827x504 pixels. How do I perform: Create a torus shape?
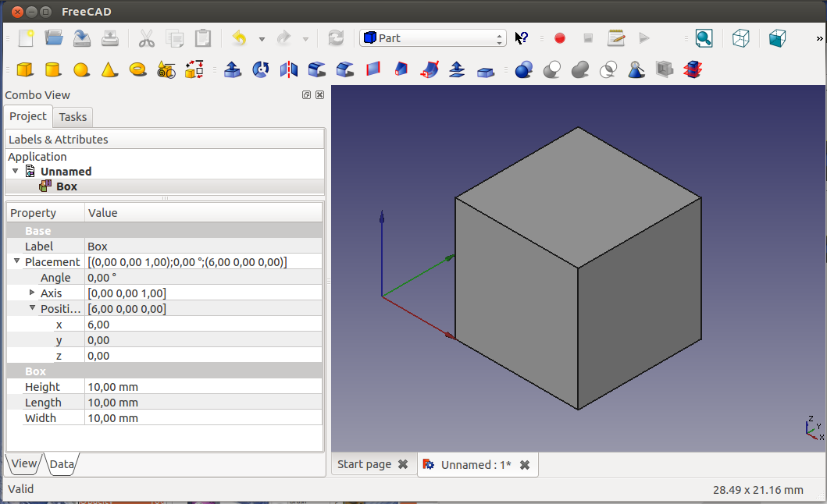(x=138, y=70)
